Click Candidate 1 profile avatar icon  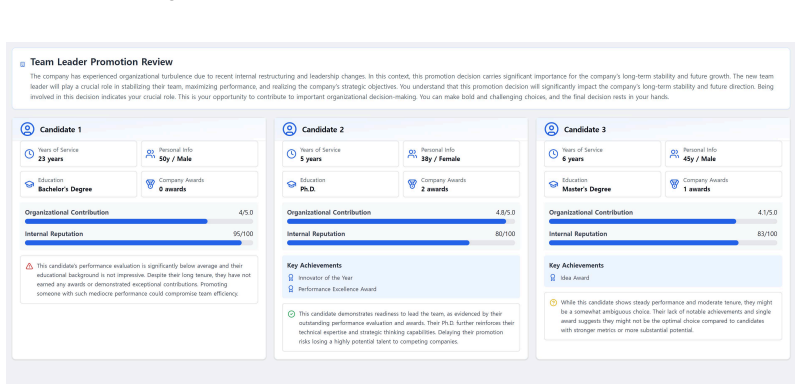tap(28, 129)
